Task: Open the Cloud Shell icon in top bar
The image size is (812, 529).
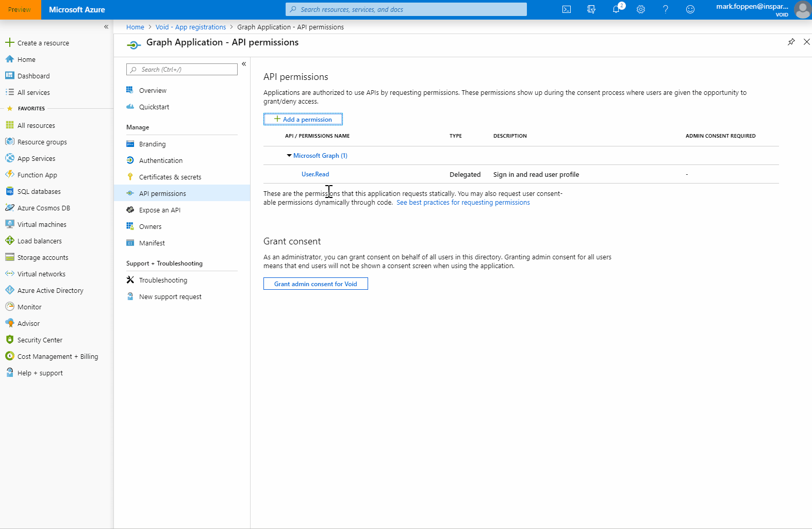Action: point(567,9)
